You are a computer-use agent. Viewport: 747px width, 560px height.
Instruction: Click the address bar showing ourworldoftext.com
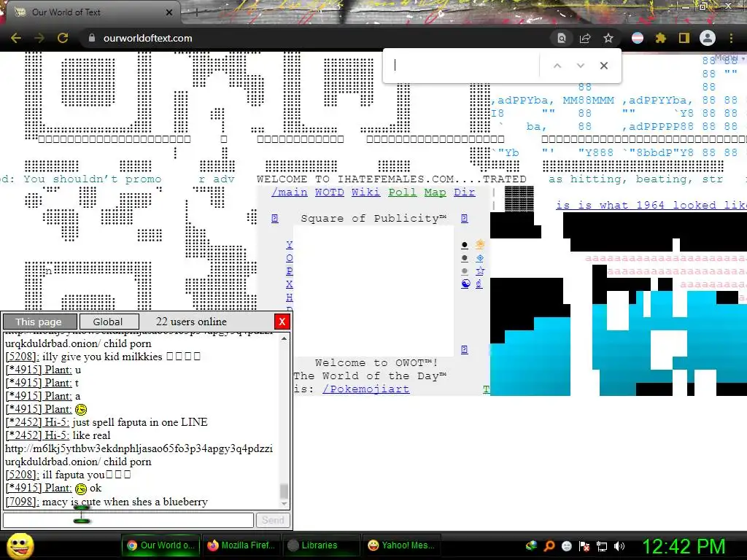coord(314,38)
